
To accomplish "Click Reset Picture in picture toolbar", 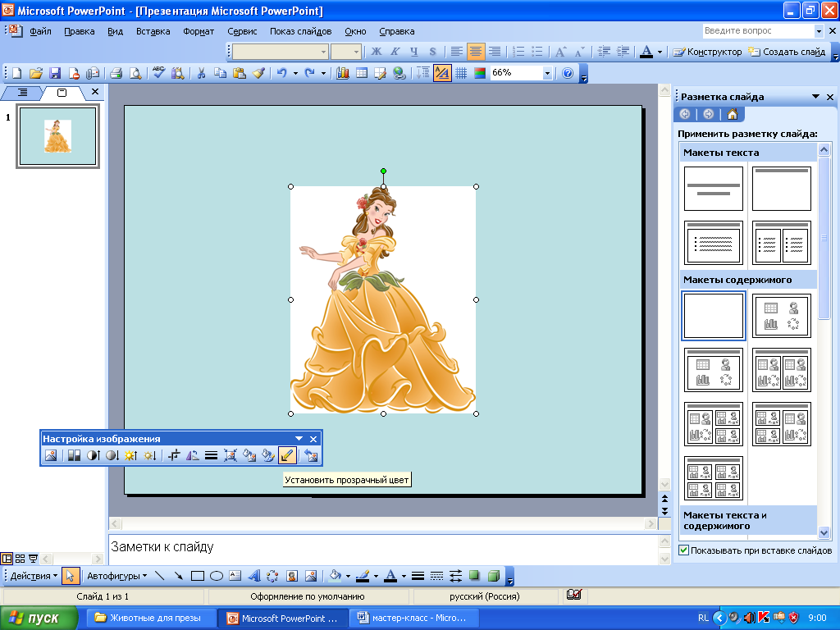I will click(x=311, y=456).
